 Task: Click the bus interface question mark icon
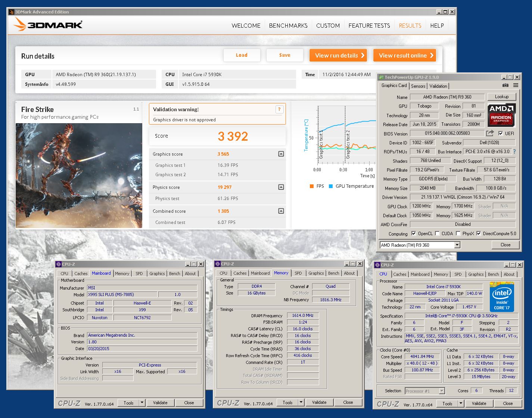coord(514,152)
